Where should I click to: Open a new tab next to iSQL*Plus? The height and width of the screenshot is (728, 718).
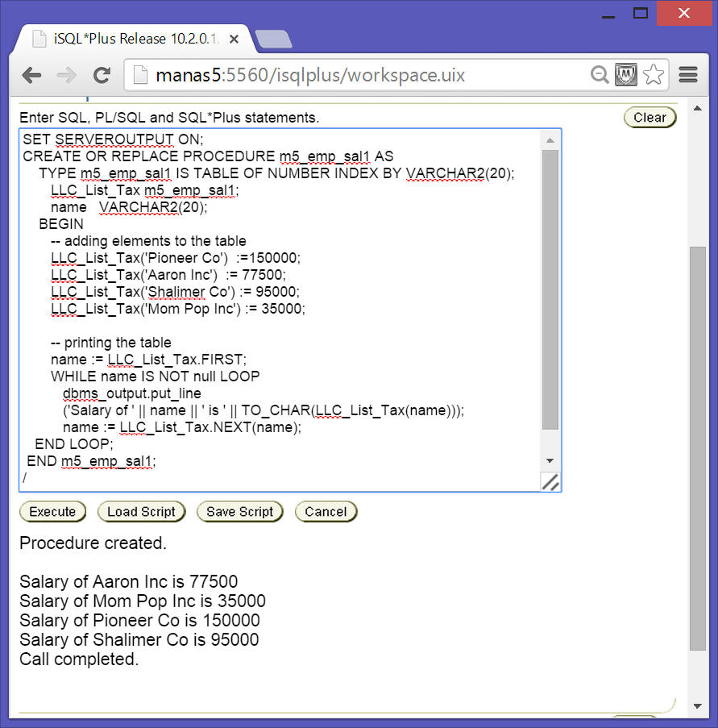pos(273,39)
